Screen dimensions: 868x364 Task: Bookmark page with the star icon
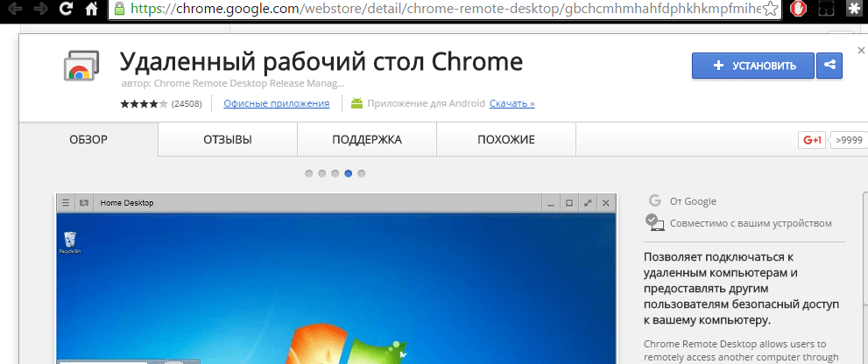point(770,8)
